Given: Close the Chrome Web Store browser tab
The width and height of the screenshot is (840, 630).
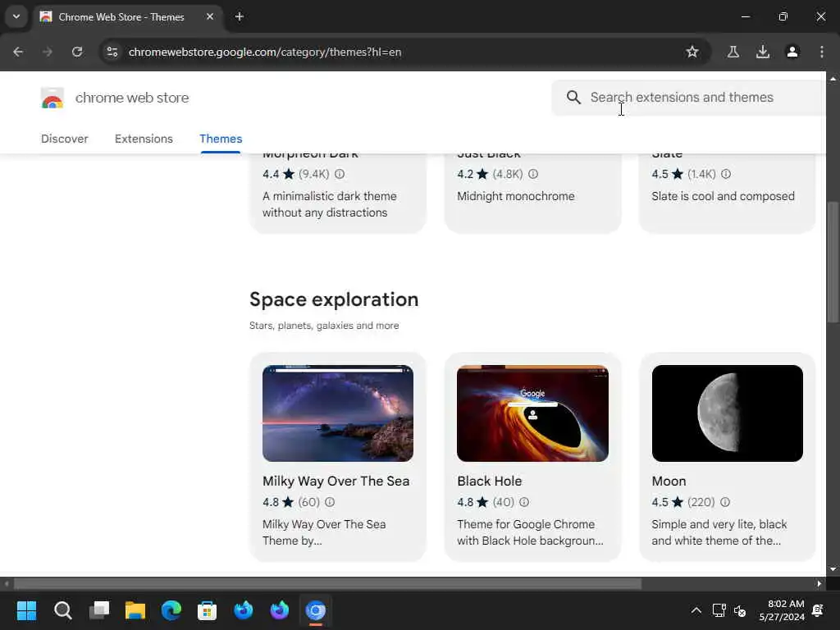Looking at the screenshot, I should [x=210, y=16].
